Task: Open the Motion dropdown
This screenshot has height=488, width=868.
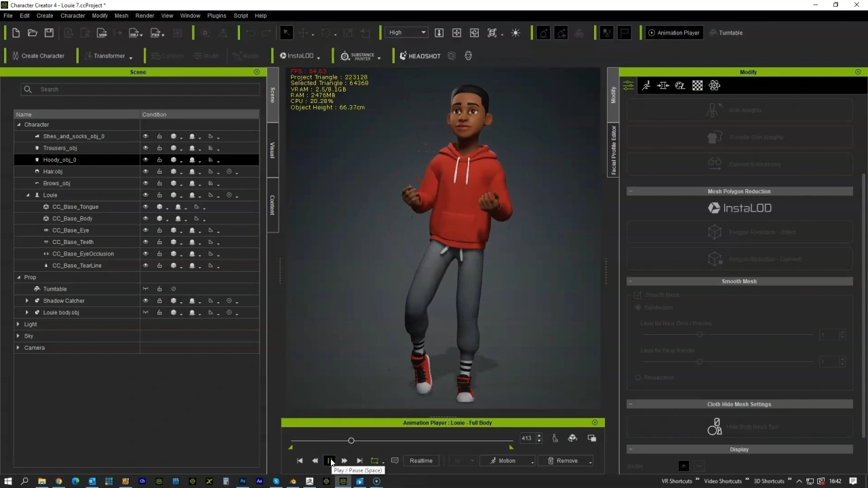Action: click(507, 461)
